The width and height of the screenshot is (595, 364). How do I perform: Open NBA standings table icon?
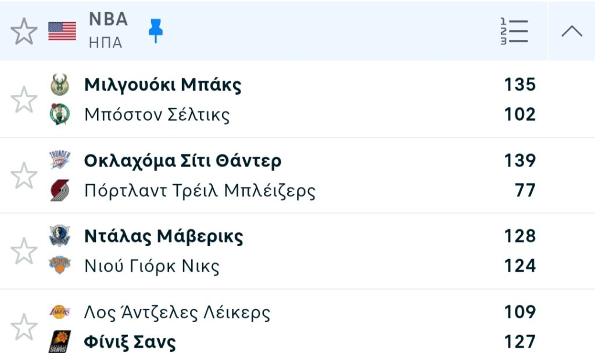pyautogui.click(x=514, y=31)
